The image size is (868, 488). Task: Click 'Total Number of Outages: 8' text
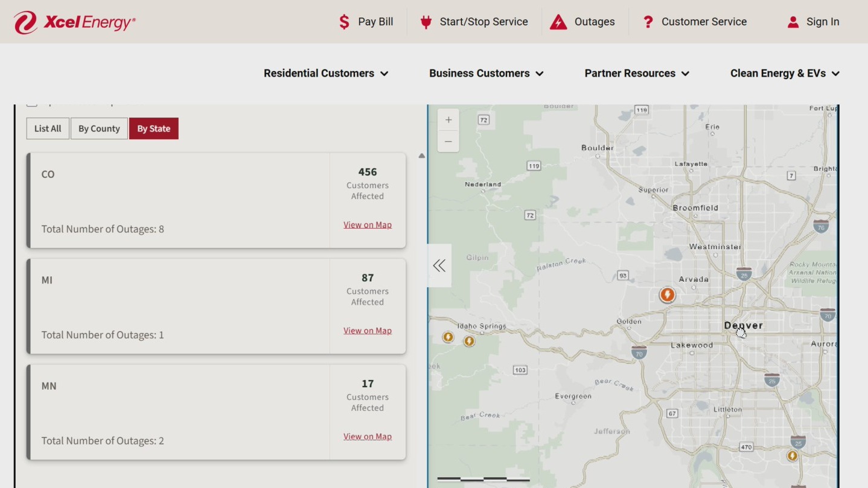coord(103,229)
